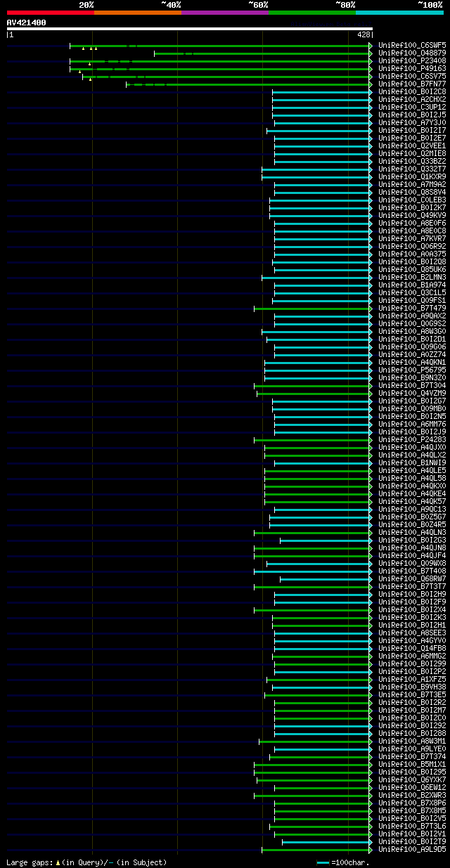
Task: Select the UniRef100_B9VH38 label
Action: point(412,687)
